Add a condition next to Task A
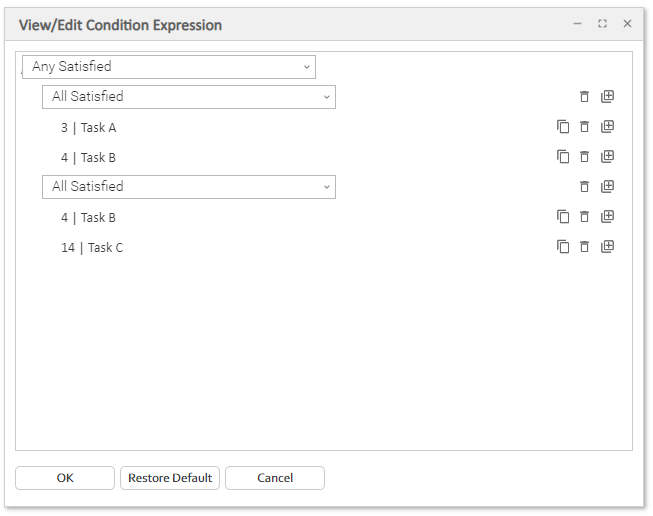 pyautogui.click(x=607, y=127)
